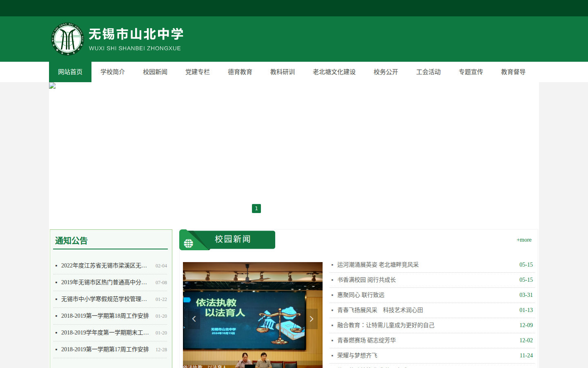Open 教育督导 navigation item

[513, 72]
